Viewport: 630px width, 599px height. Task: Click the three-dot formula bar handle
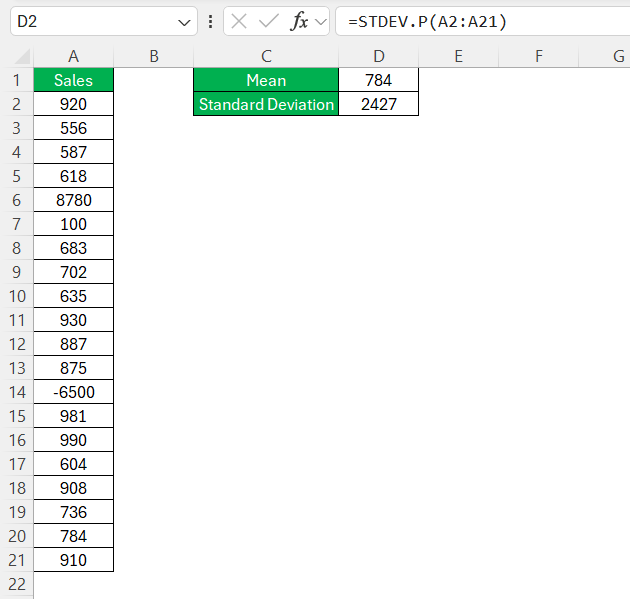pyautogui.click(x=211, y=21)
